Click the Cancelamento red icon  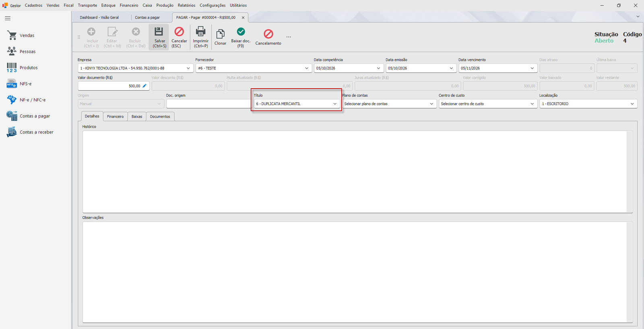tap(268, 34)
